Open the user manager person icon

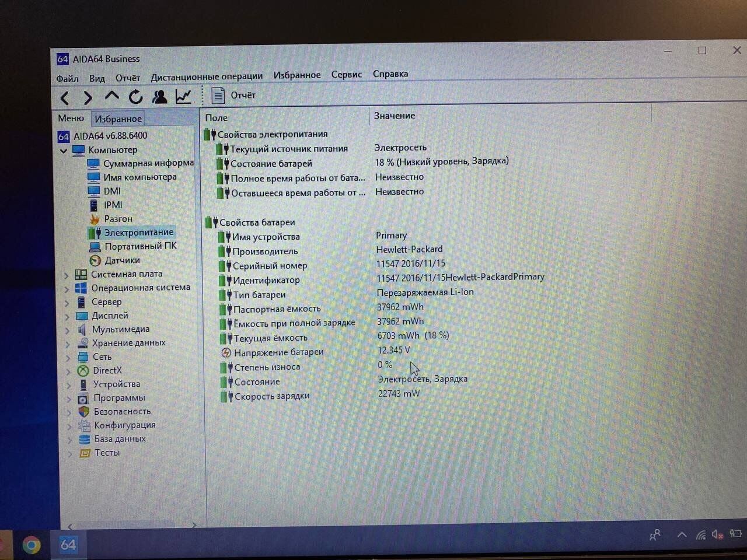[159, 97]
